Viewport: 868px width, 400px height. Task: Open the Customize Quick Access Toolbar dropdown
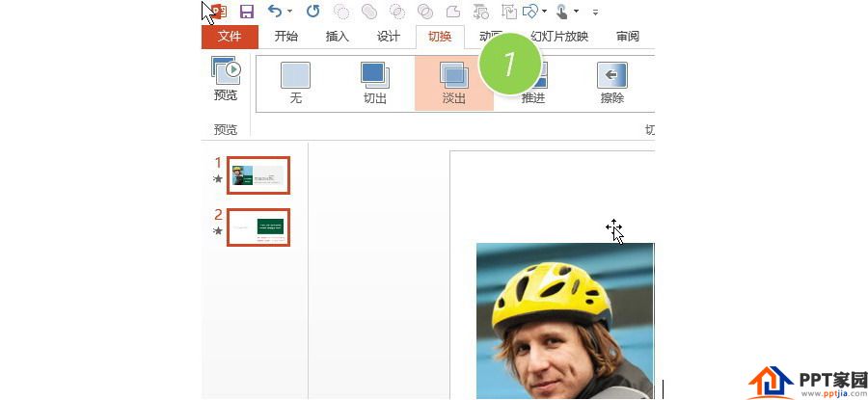tap(595, 12)
